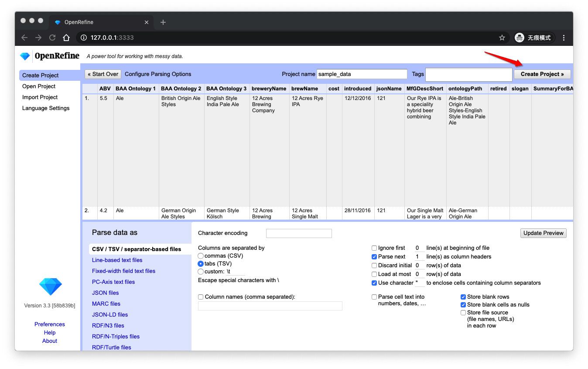Toggle Parse next lines as column headers
The image size is (588, 369).
coord(374,257)
